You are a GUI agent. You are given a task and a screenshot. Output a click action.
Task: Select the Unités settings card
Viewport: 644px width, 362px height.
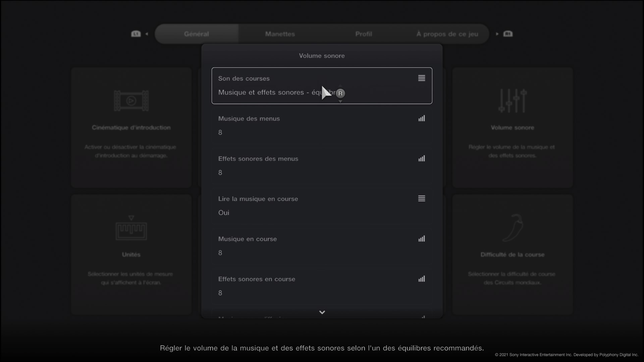click(131, 254)
